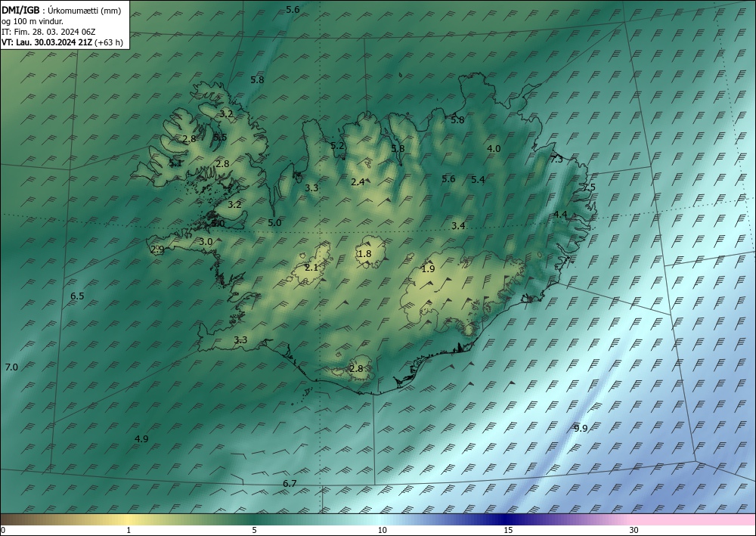Image resolution: width=756 pixels, height=536 pixels.
Task: Click the legend tick label 15
Action: (x=508, y=531)
